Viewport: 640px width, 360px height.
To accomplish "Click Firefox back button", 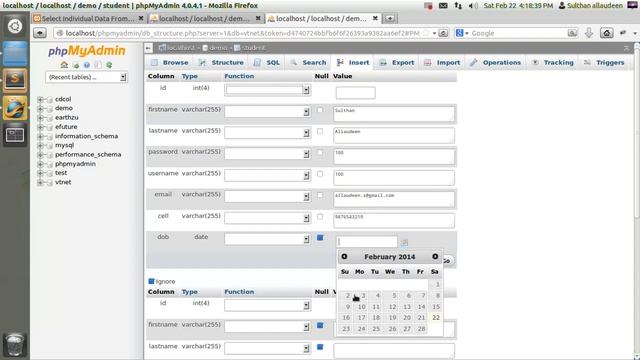I will pos(40,33).
